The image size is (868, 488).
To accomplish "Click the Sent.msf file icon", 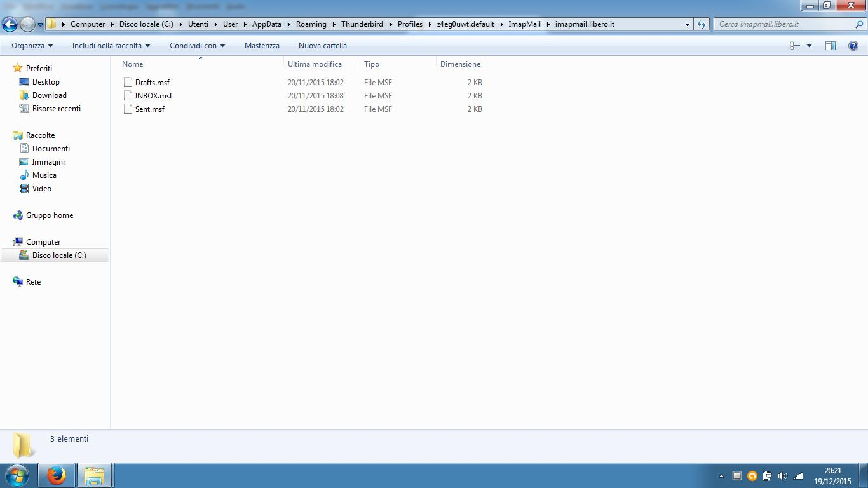I will (x=128, y=109).
